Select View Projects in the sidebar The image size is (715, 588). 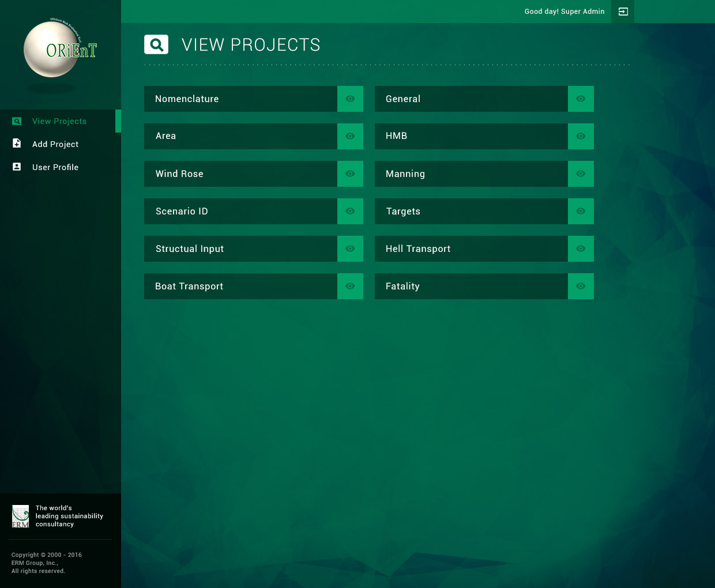tap(59, 121)
